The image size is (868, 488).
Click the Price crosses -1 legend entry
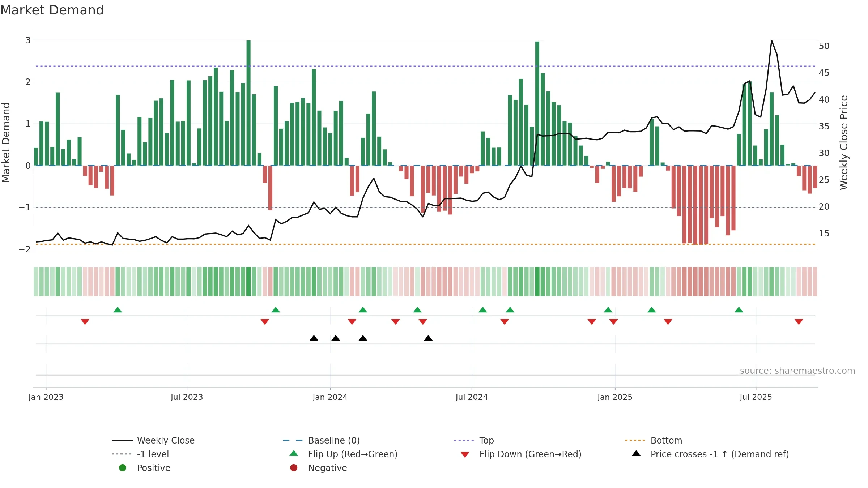click(710, 454)
